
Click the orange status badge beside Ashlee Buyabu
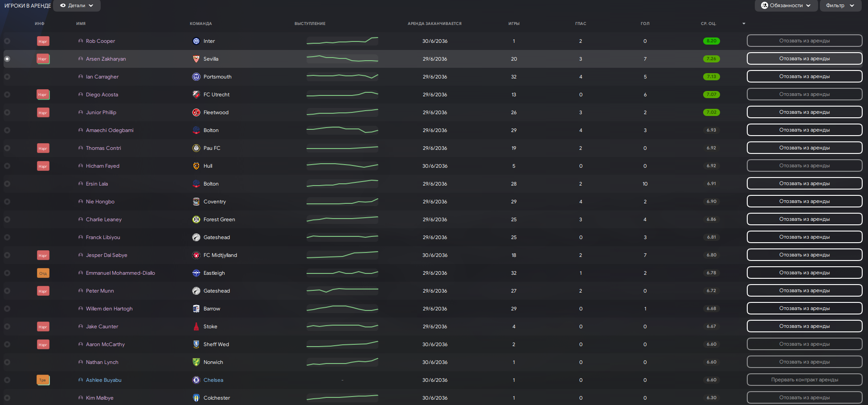pyautogui.click(x=43, y=380)
